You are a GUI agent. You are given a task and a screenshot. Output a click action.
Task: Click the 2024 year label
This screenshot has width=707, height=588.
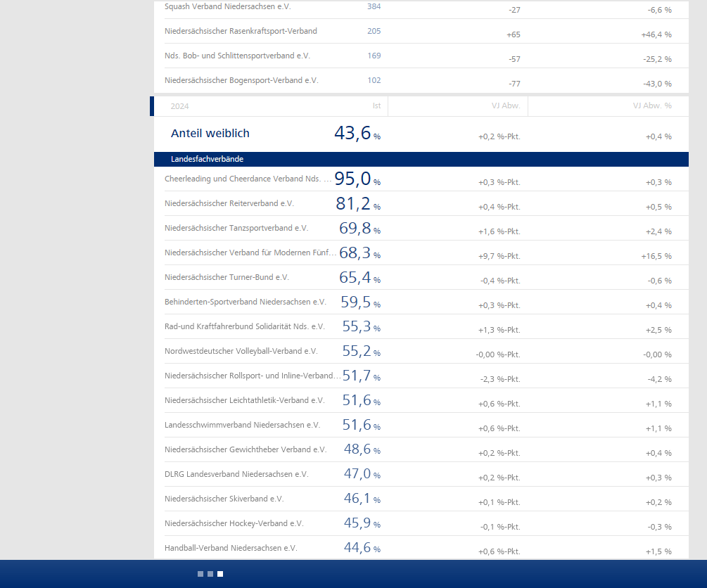[x=180, y=106]
